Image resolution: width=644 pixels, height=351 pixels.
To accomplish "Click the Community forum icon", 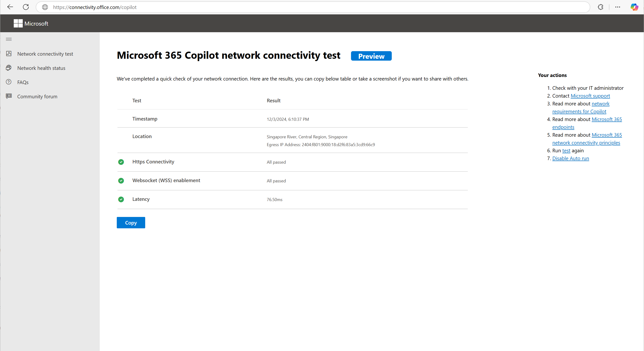I will point(9,96).
